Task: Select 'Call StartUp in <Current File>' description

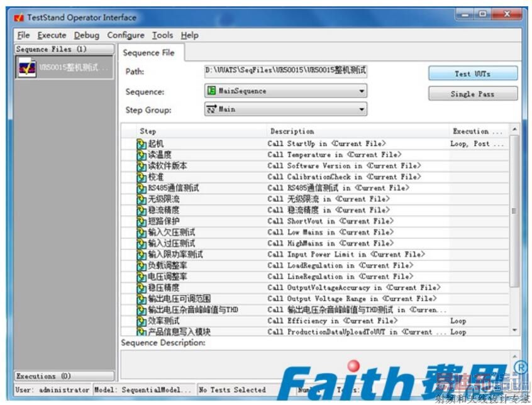Action: click(x=327, y=144)
